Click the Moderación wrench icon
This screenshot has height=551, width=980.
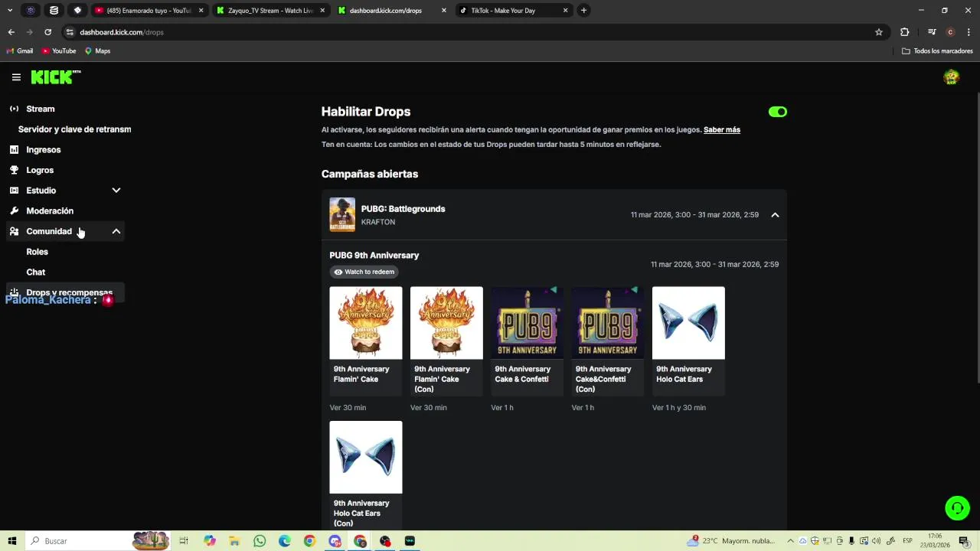point(14,210)
